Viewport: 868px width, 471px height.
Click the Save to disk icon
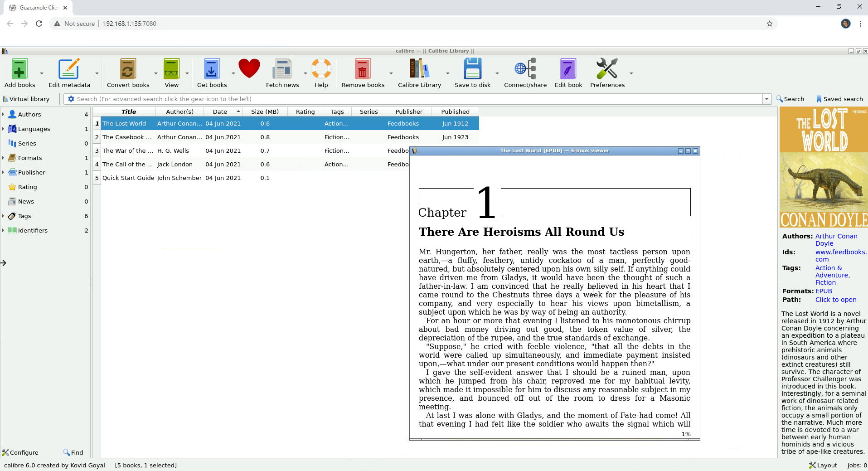click(472, 69)
